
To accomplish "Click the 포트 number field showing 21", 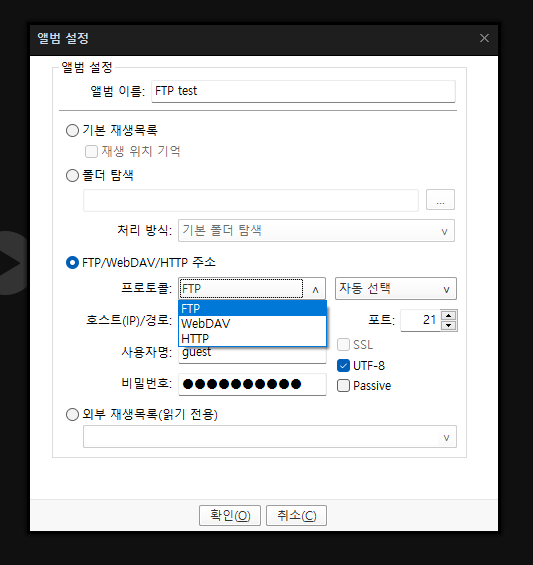I will [420, 320].
